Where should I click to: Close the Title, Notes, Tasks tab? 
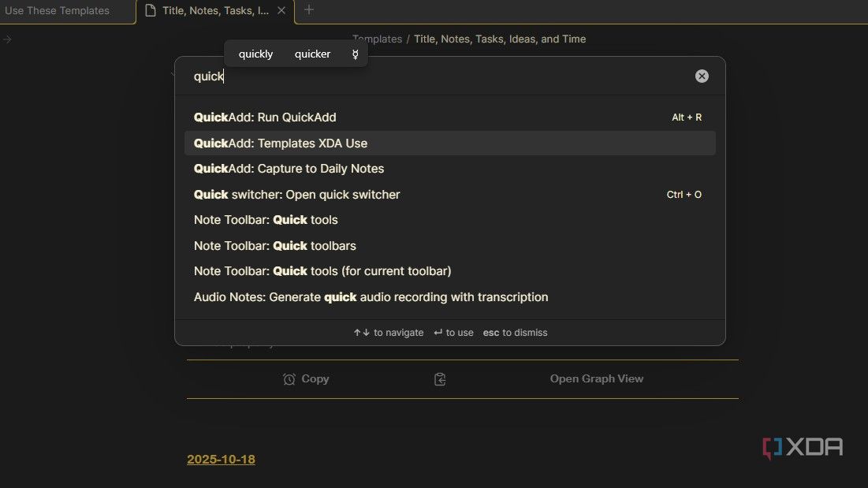[281, 10]
